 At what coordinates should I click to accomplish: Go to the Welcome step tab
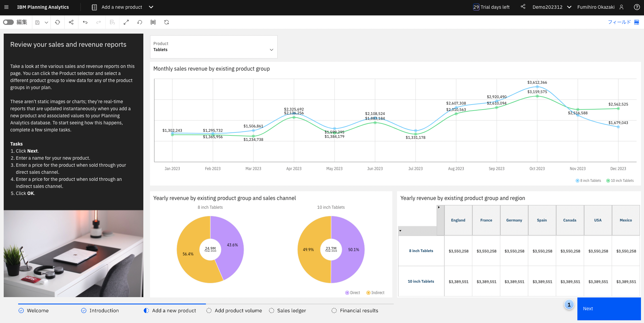coord(34,311)
